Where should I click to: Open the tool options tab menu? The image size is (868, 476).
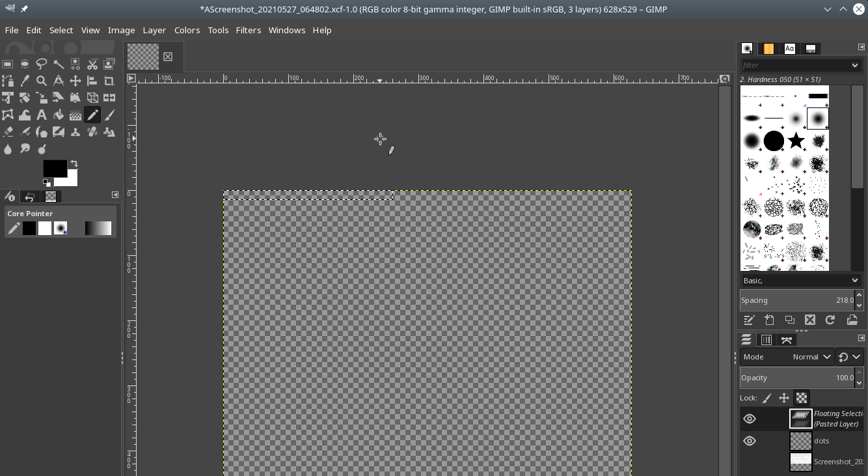pyautogui.click(x=115, y=195)
